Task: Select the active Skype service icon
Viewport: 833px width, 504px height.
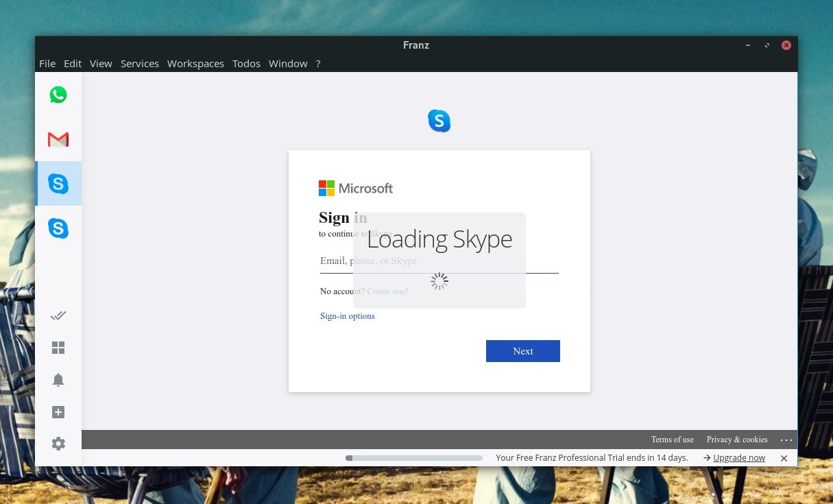Action: click(x=58, y=184)
